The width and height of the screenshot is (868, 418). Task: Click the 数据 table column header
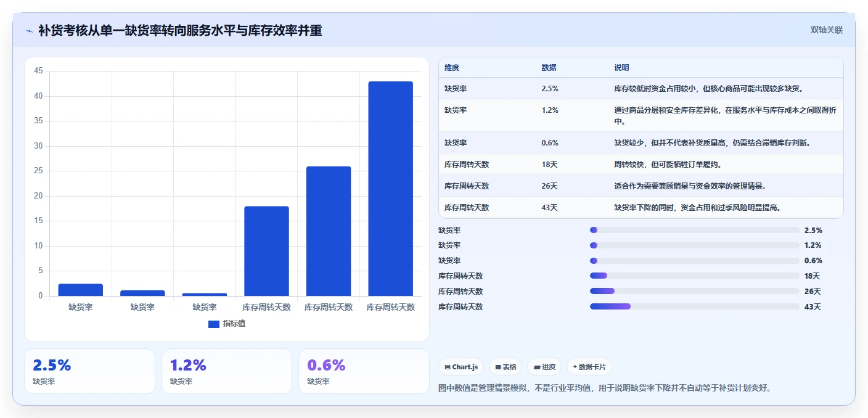[x=549, y=68]
